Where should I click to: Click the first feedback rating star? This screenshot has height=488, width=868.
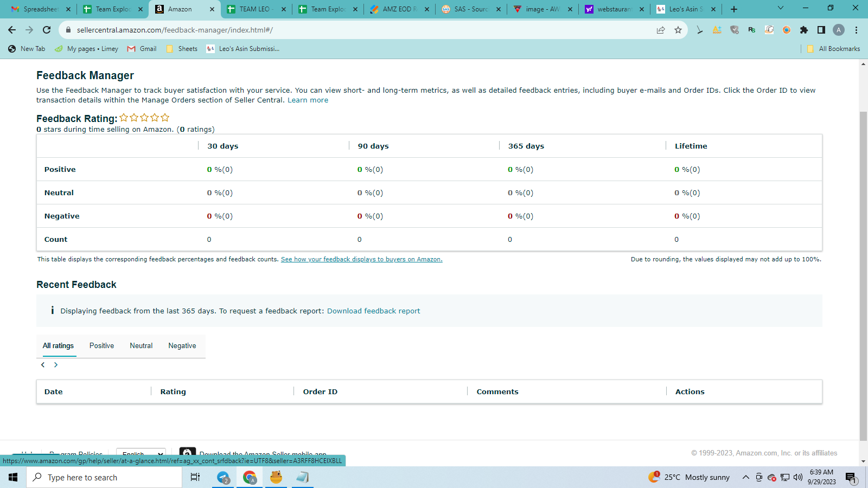[x=124, y=118]
